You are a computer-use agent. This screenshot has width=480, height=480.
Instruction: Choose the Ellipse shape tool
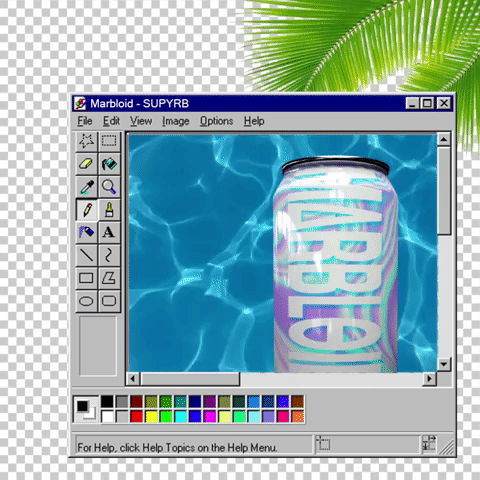[x=86, y=301]
